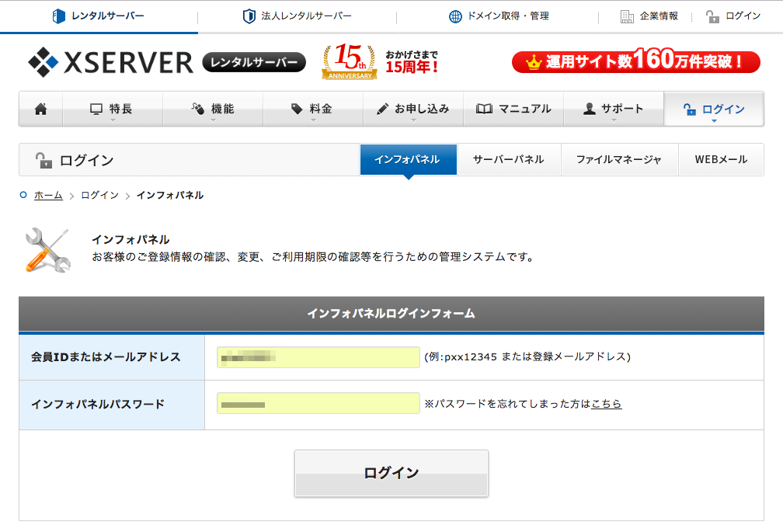This screenshot has height=532, width=783.
Task: Click the globe icon beside ドメイン取得・管理
Action: tap(455, 16)
